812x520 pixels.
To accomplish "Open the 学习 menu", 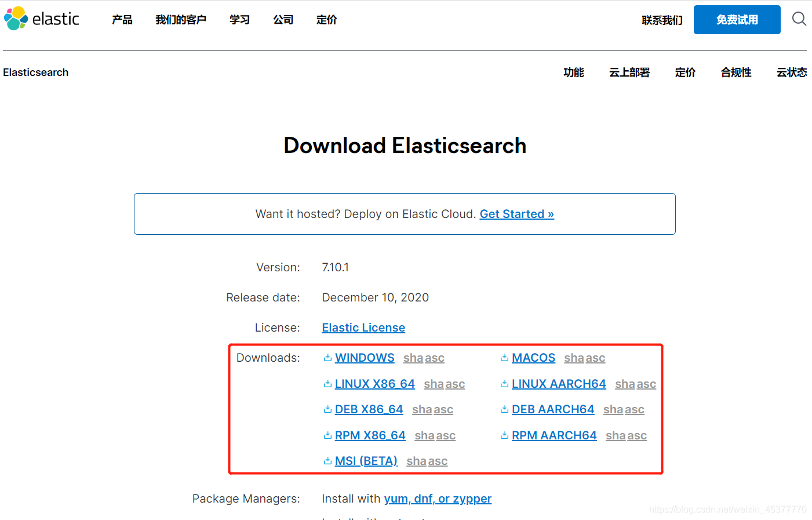I will click(x=239, y=20).
